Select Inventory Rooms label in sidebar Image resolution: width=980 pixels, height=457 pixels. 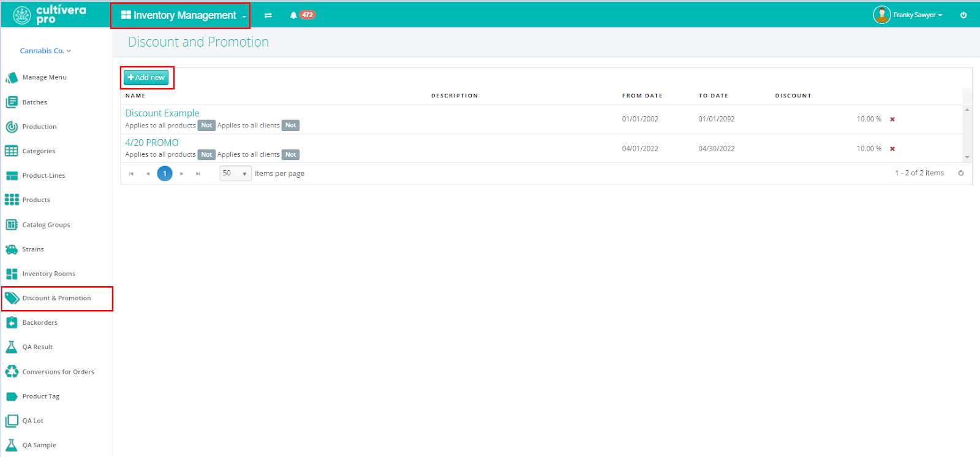pos(49,274)
